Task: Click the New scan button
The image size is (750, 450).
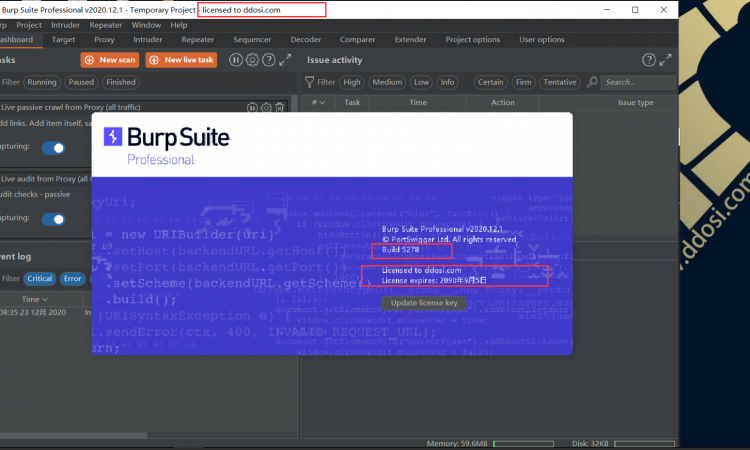Action: pyautogui.click(x=110, y=60)
